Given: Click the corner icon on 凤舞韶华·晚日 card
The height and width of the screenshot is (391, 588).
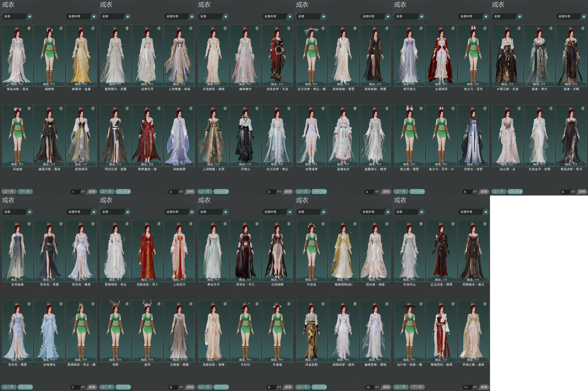Looking at the screenshot, I should pyautogui.click(x=485, y=224).
